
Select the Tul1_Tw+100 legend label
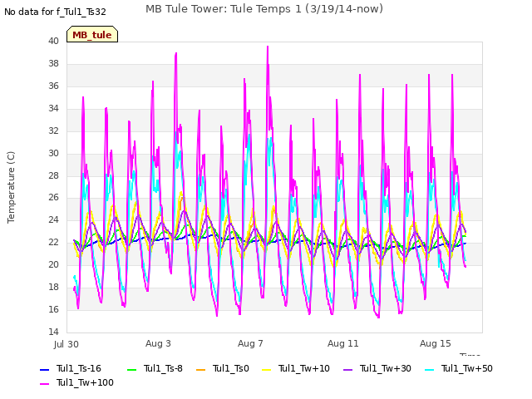point(85,382)
